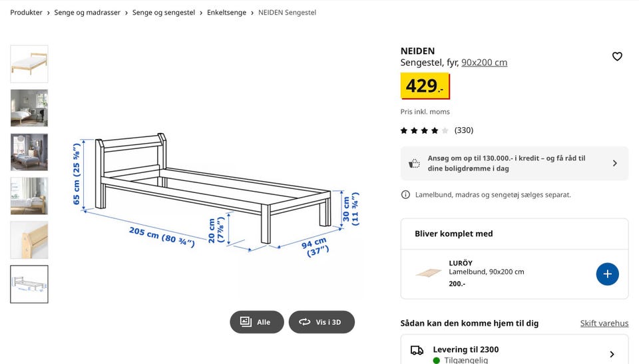Open the credit application chevron
Screen dimensions: 639x364
tap(614, 164)
